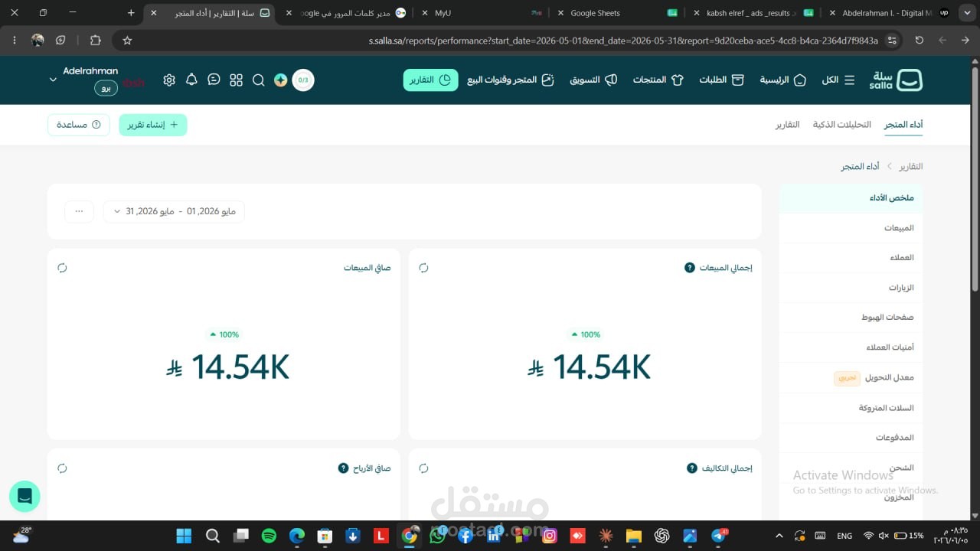This screenshot has height=551, width=980.
Task: Open WhatsApp from the taskbar
Action: point(437,536)
